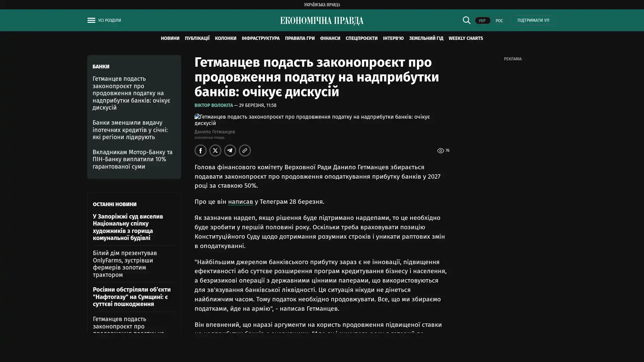
Task: Click the Економічна правда logo
Action: pyautogui.click(x=322, y=21)
